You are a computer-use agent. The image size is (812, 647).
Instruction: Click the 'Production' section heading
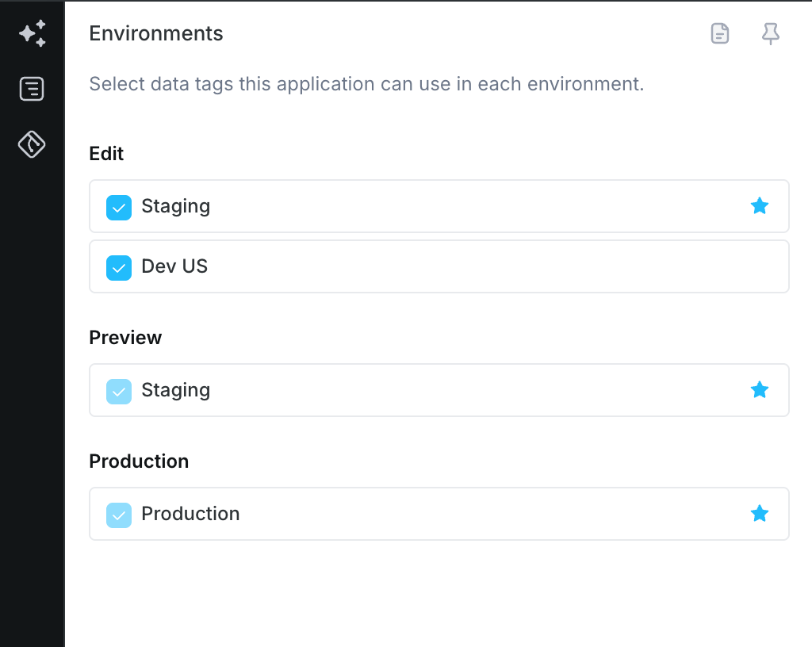pyautogui.click(x=139, y=461)
